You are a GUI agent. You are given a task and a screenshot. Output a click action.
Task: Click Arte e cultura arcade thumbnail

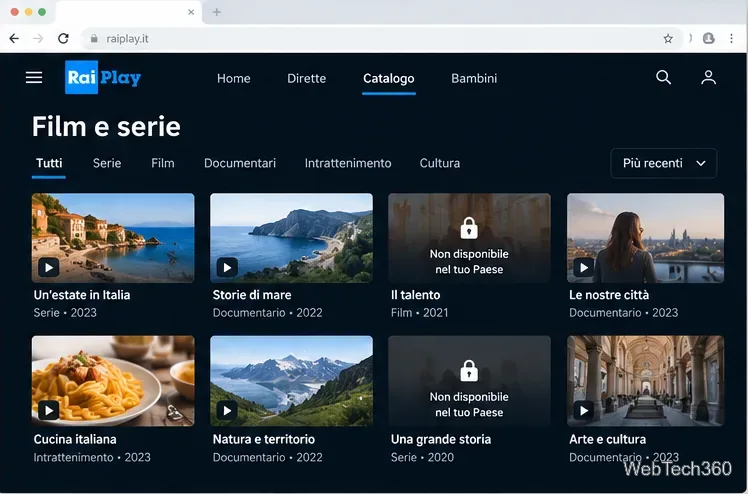click(645, 381)
